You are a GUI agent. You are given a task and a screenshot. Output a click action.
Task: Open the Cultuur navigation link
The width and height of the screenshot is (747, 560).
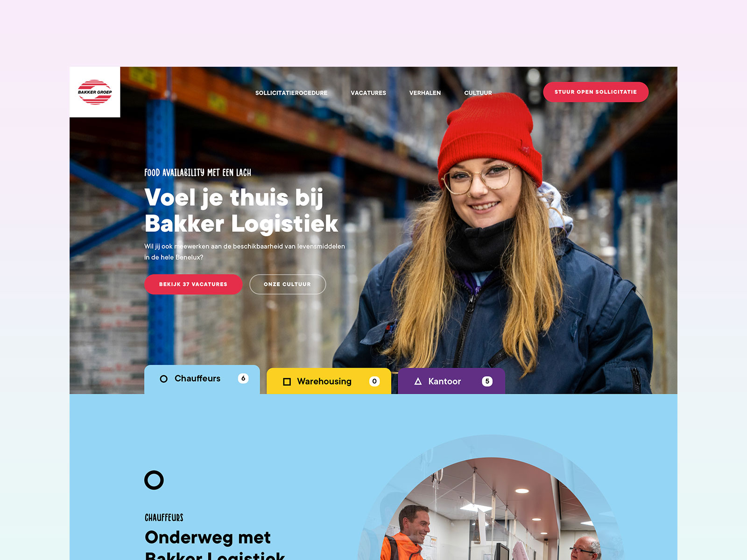coord(478,93)
